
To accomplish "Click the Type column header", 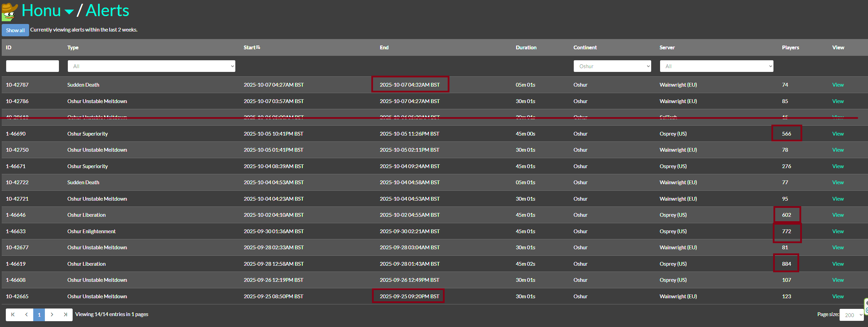I will click(x=73, y=48).
